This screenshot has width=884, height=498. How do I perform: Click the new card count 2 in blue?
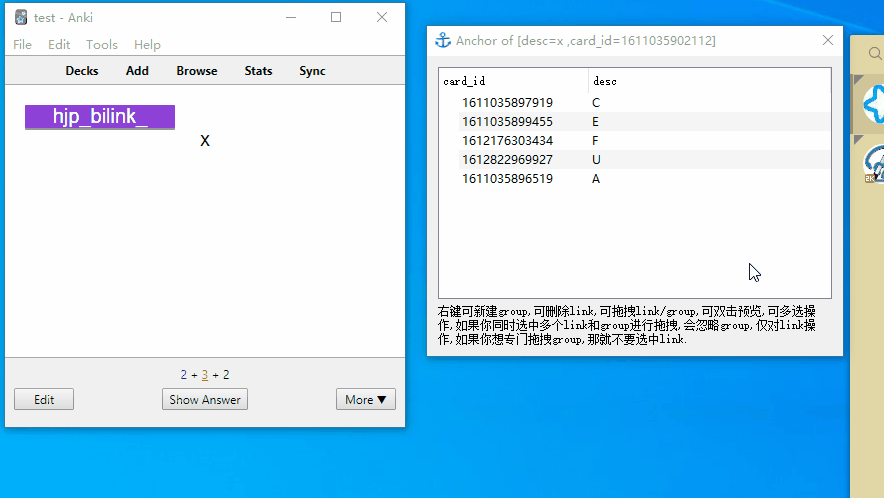(x=184, y=375)
